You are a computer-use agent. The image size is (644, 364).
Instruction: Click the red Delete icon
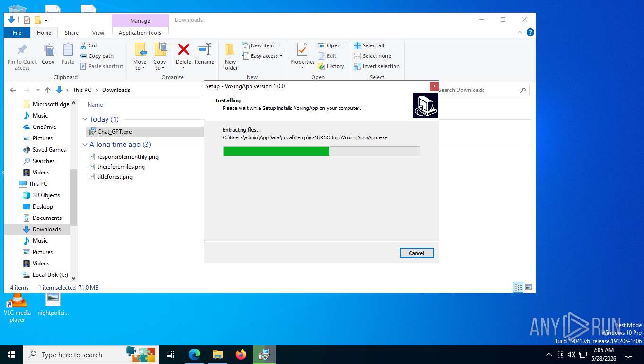click(183, 49)
